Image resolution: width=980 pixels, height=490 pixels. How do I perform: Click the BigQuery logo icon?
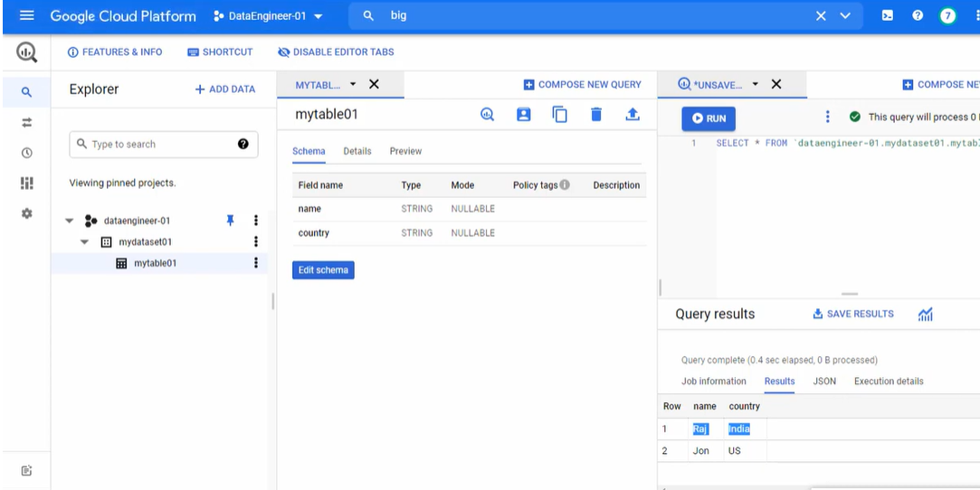pos(26,52)
